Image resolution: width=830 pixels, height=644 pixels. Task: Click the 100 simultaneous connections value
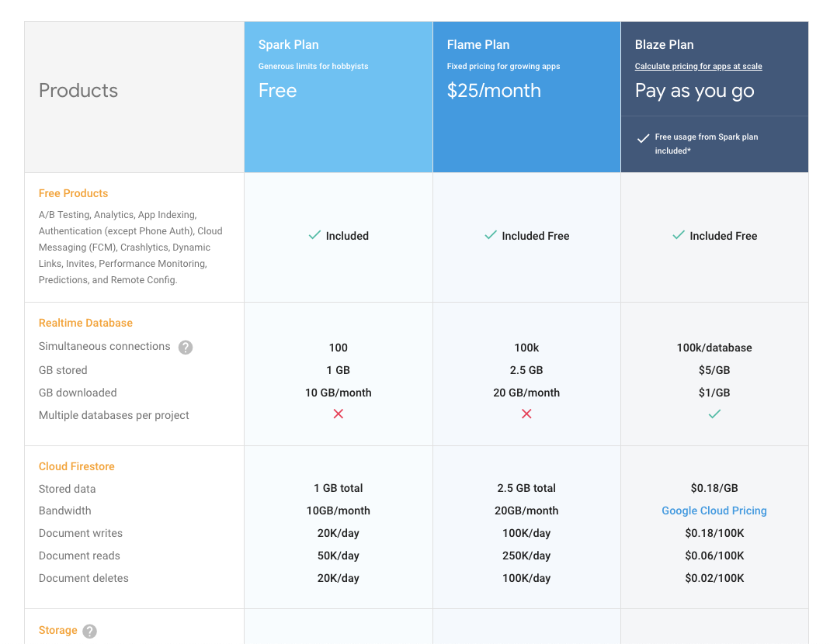pos(339,348)
